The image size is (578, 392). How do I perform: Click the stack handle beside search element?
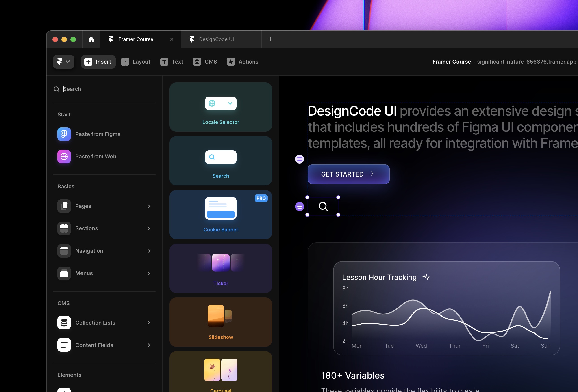[300, 207]
